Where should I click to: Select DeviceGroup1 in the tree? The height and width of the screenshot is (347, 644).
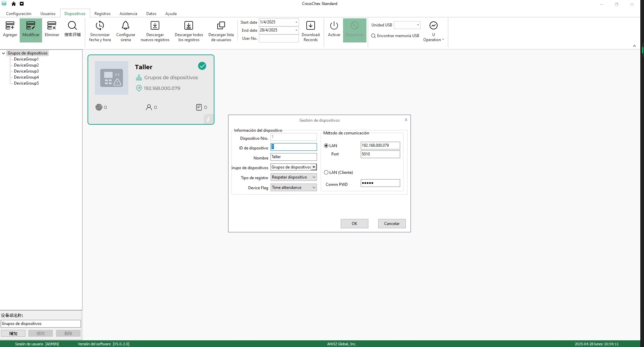(26, 59)
